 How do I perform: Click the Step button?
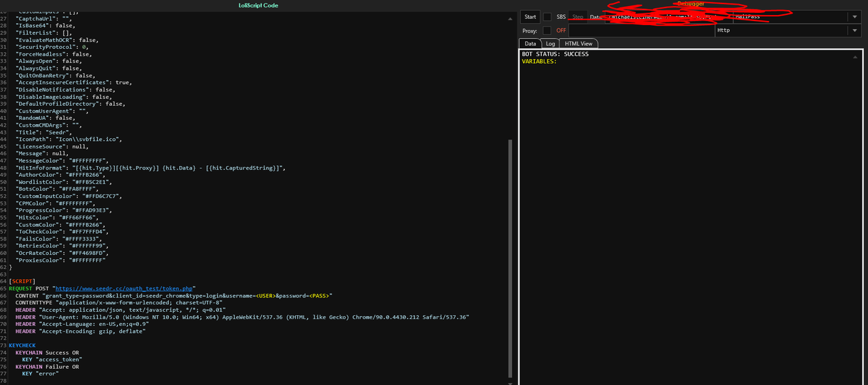tap(578, 17)
